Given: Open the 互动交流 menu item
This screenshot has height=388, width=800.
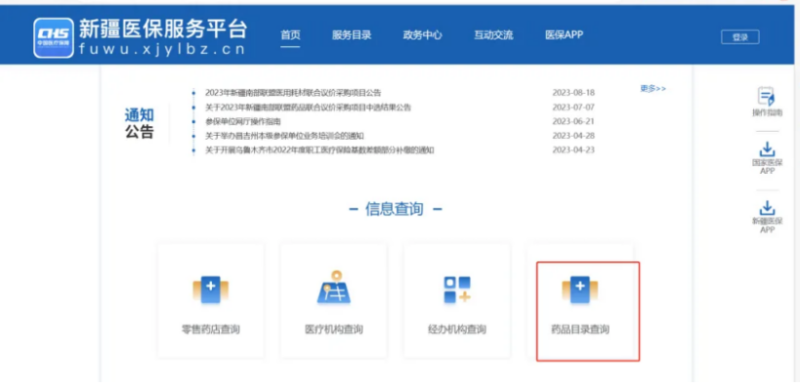Looking at the screenshot, I should [493, 35].
